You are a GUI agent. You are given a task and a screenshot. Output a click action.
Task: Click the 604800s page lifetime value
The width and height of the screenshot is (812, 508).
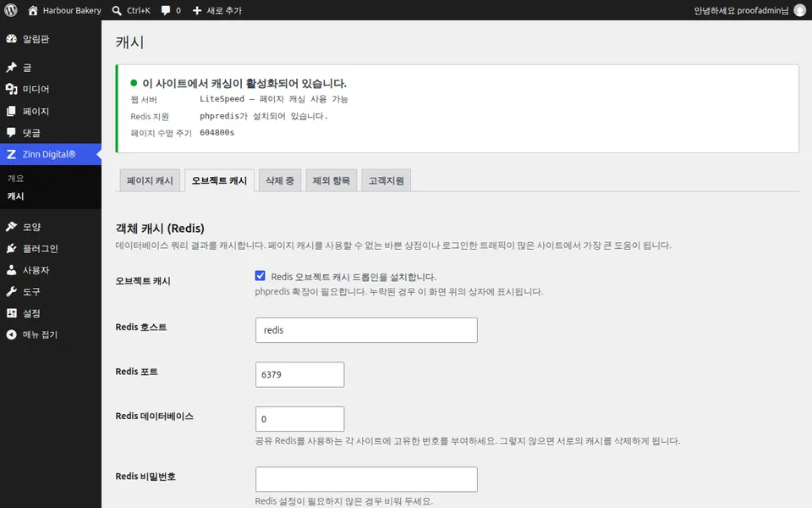(x=217, y=133)
